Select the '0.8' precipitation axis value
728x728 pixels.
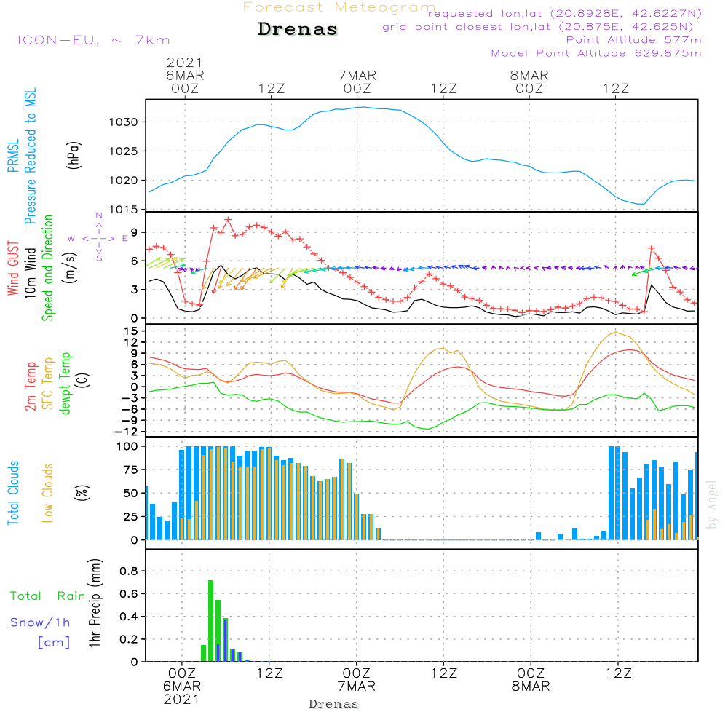click(129, 571)
